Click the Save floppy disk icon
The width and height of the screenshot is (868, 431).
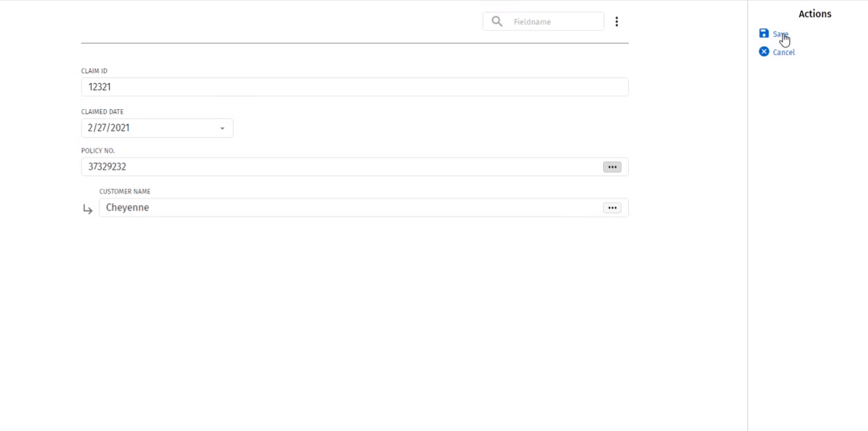pyautogui.click(x=764, y=34)
